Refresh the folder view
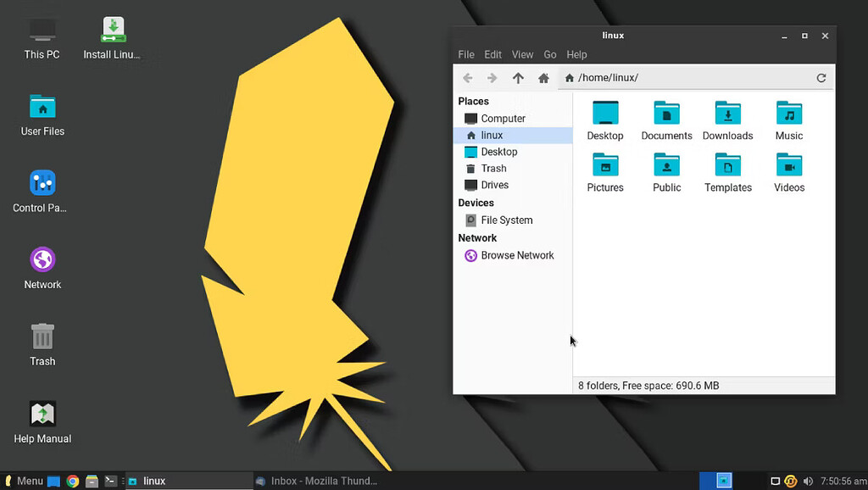This screenshot has height=490, width=868. (x=821, y=77)
